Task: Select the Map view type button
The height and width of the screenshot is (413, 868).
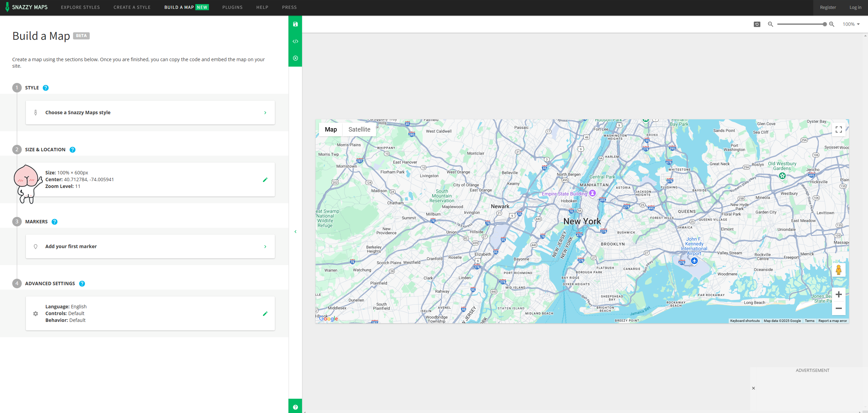Action: click(331, 130)
